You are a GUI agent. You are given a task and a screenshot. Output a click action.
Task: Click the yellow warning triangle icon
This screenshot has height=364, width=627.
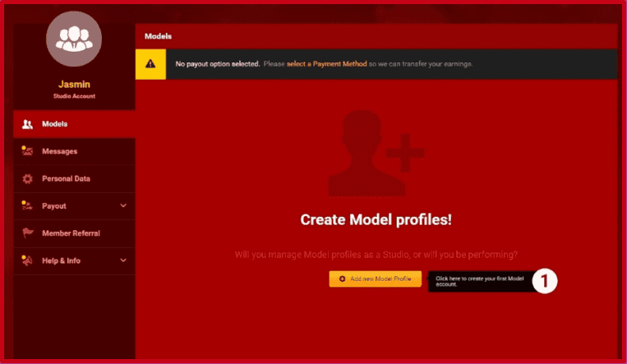(x=150, y=64)
